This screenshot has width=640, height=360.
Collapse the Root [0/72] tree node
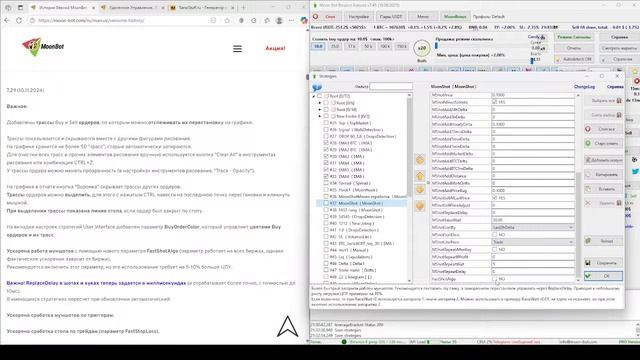point(314,96)
